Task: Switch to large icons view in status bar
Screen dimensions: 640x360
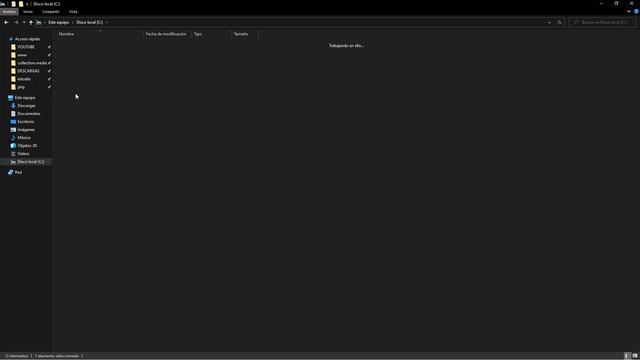Action: point(635,356)
